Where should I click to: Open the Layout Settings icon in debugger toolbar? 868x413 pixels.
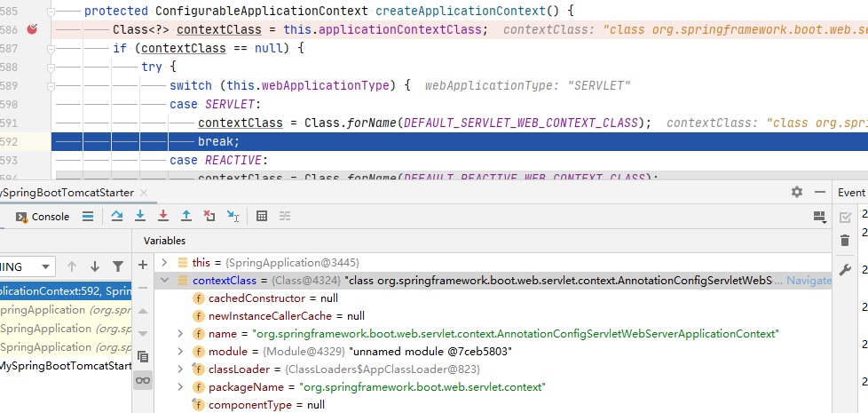820,217
